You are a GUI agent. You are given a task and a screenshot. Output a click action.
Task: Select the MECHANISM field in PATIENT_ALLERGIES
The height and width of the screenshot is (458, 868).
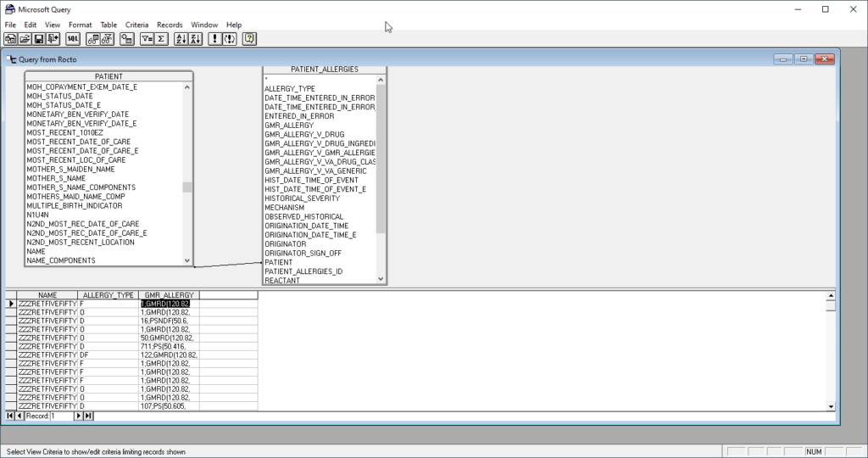[x=284, y=207]
